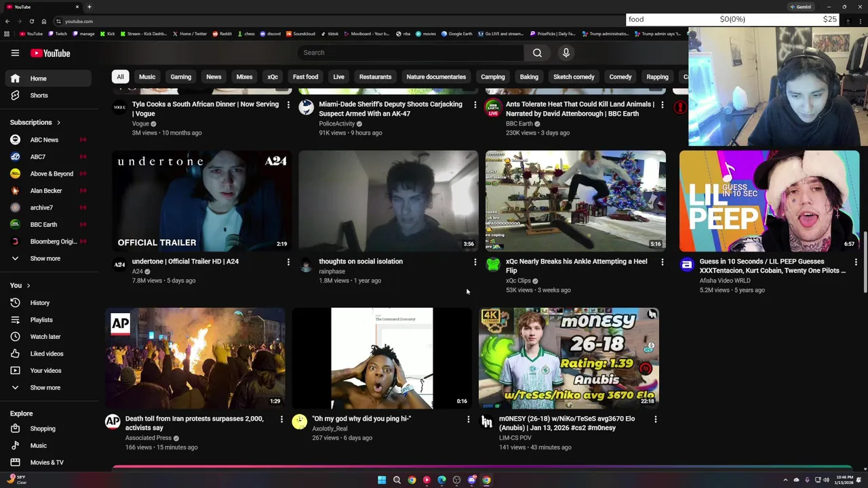Open the Twitch bookmark
The height and width of the screenshot is (488, 868).
tap(58, 34)
